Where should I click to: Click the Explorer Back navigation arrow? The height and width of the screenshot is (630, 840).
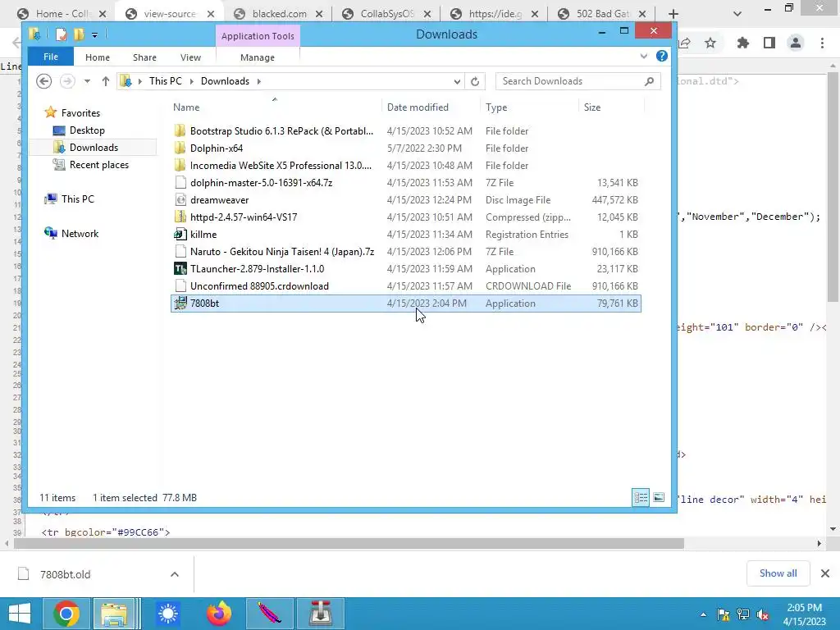[44, 81]
